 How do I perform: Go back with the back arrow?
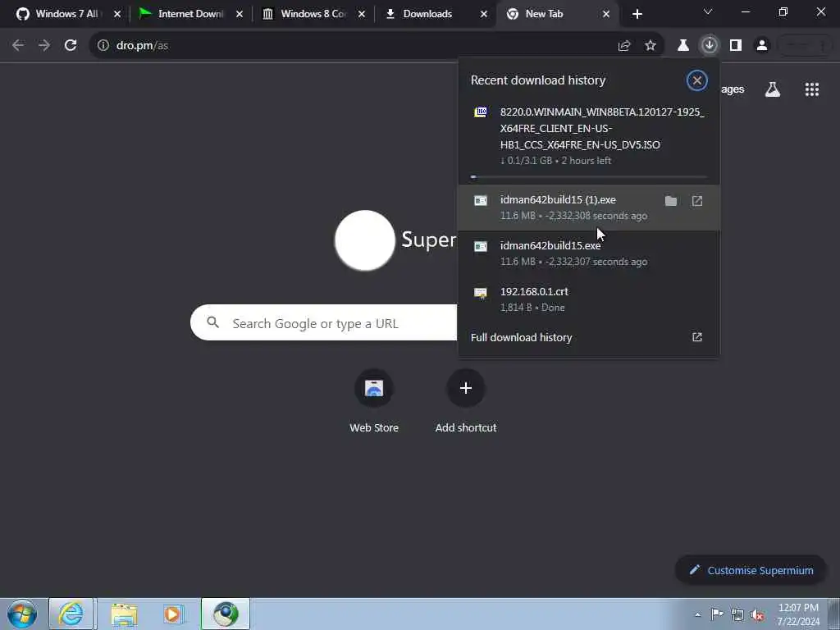(18, 46)
